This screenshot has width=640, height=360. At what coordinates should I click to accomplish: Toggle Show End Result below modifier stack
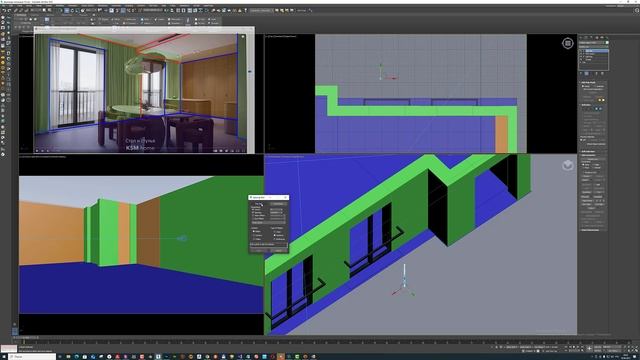[587, 73]
